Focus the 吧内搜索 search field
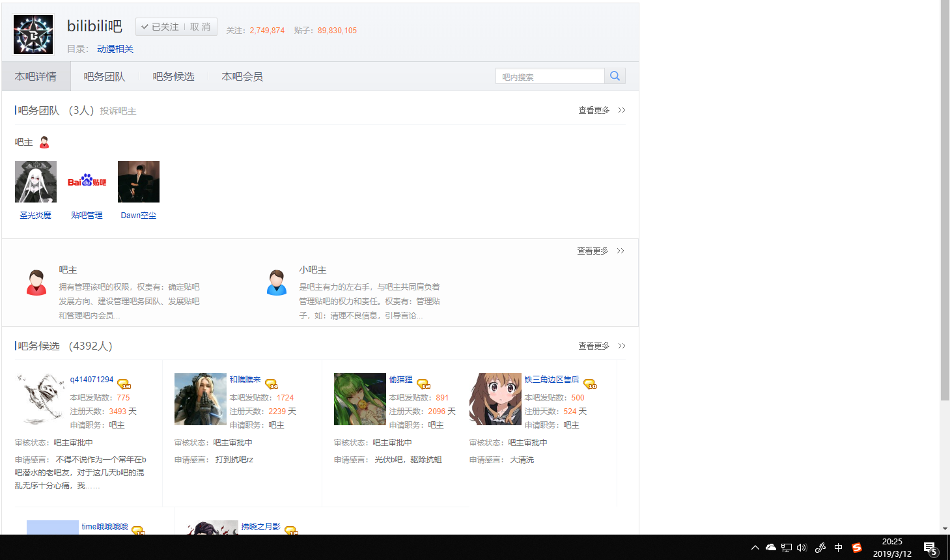Viewport: 950px width, 560px height. (550, 77)
